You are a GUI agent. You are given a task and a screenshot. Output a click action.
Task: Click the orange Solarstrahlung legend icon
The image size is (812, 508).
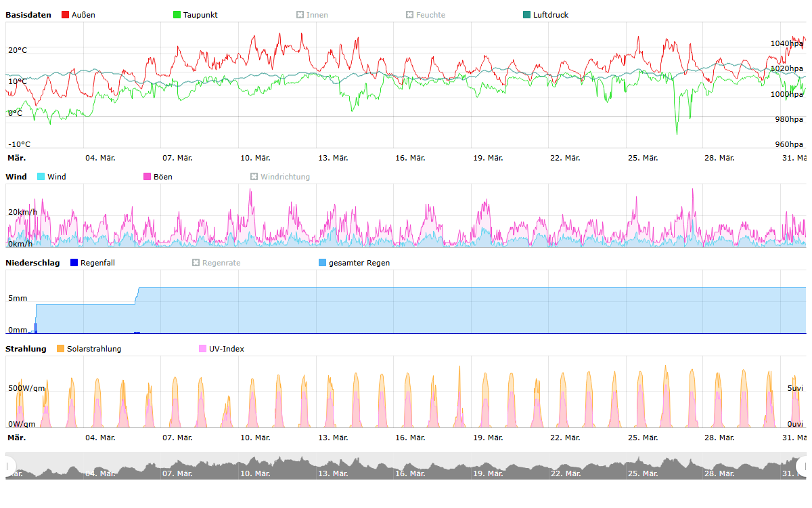tap(61, 349)
